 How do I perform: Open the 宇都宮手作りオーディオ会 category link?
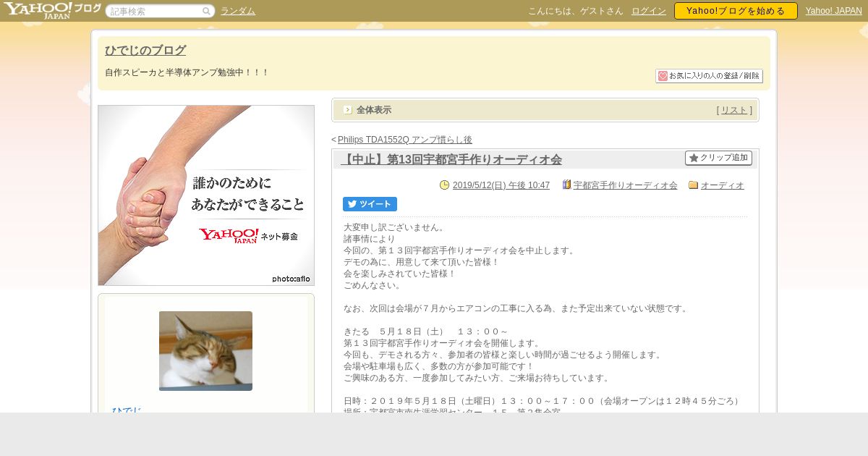[x=626, y=185]
